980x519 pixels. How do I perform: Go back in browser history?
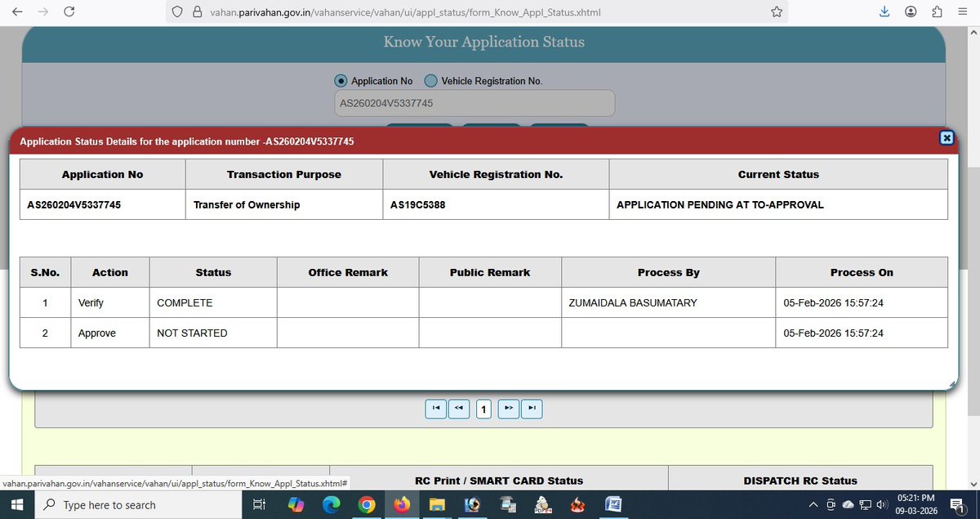[x=17, y=12]
